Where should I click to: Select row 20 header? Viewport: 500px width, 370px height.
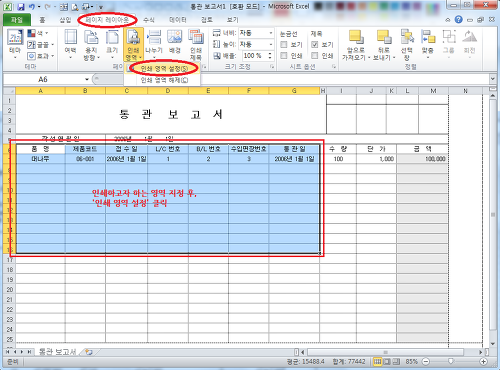[10, 290]
